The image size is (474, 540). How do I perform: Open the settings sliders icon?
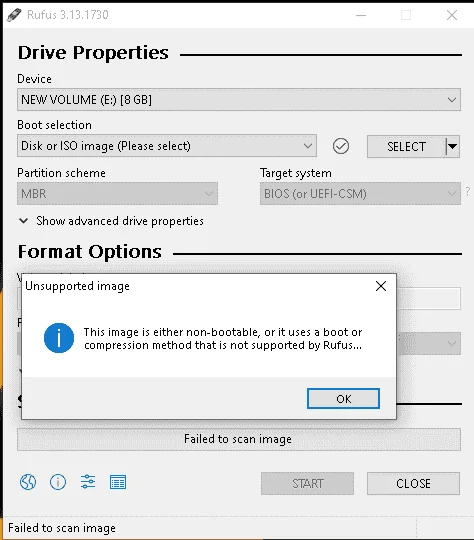(88, 482)
